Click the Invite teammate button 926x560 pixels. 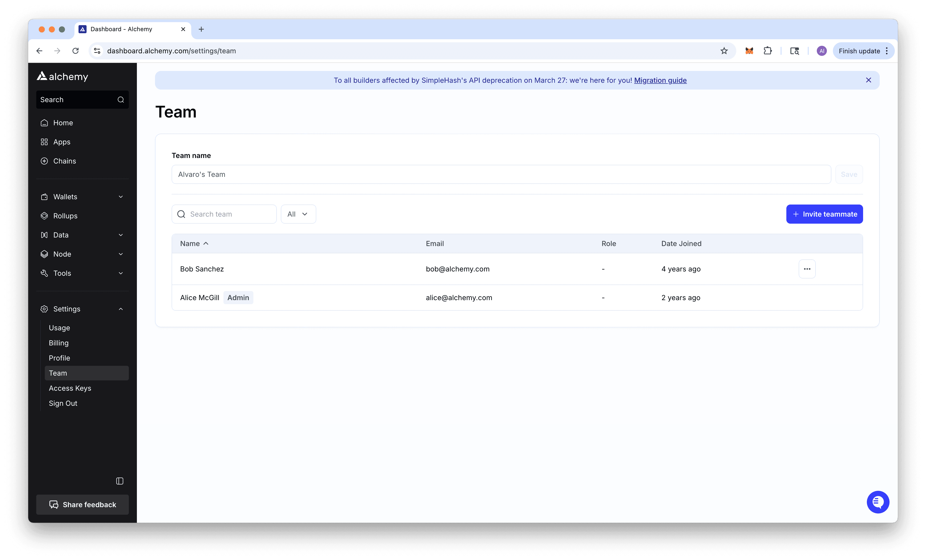tap(824, 214)
